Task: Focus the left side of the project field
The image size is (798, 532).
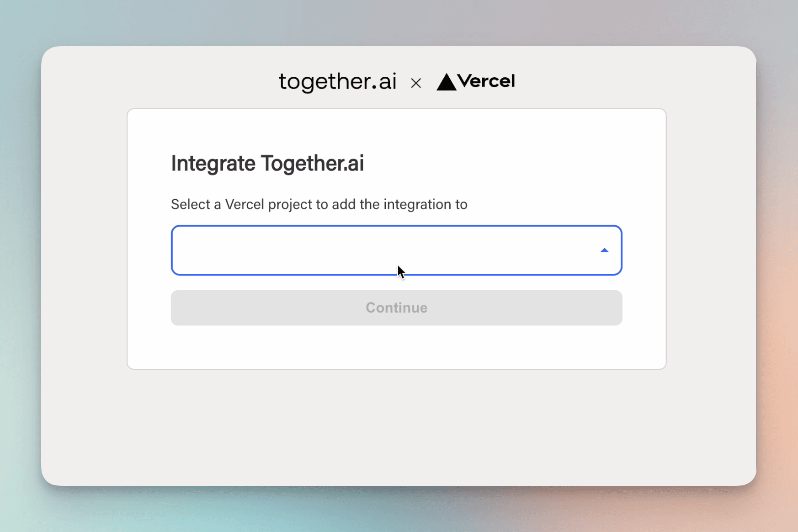Action: [219, 250]
